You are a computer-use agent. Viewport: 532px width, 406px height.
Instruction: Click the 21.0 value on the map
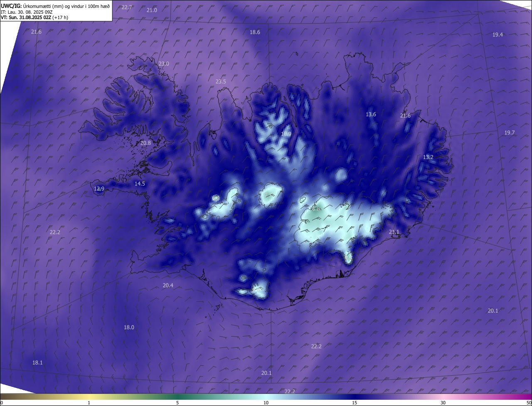click(x=152, y=10)
